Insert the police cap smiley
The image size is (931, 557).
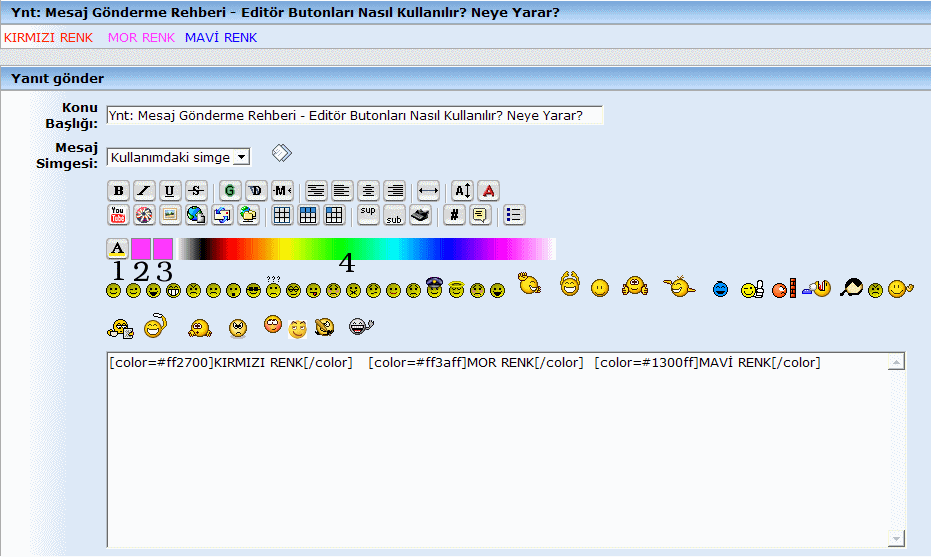pos(435,288)
